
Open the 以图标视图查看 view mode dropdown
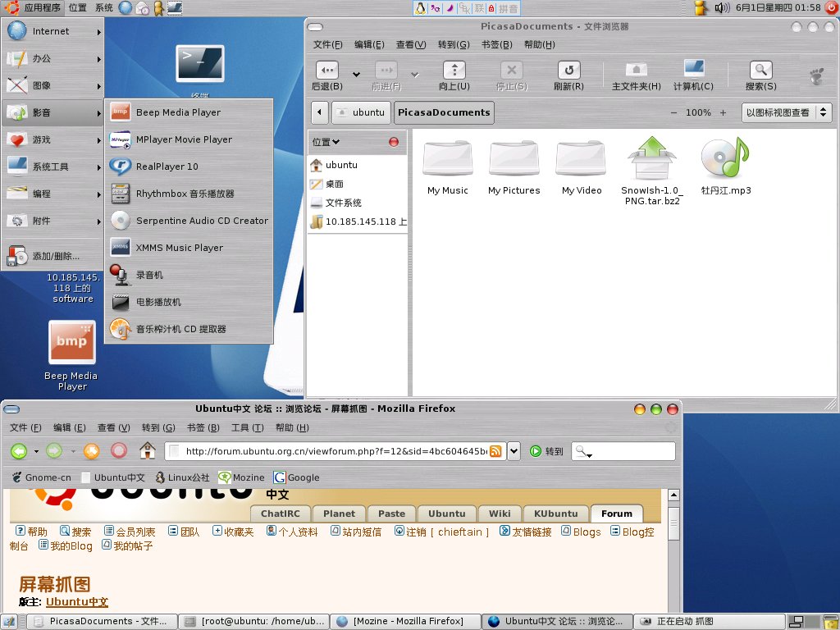[787, 112]
